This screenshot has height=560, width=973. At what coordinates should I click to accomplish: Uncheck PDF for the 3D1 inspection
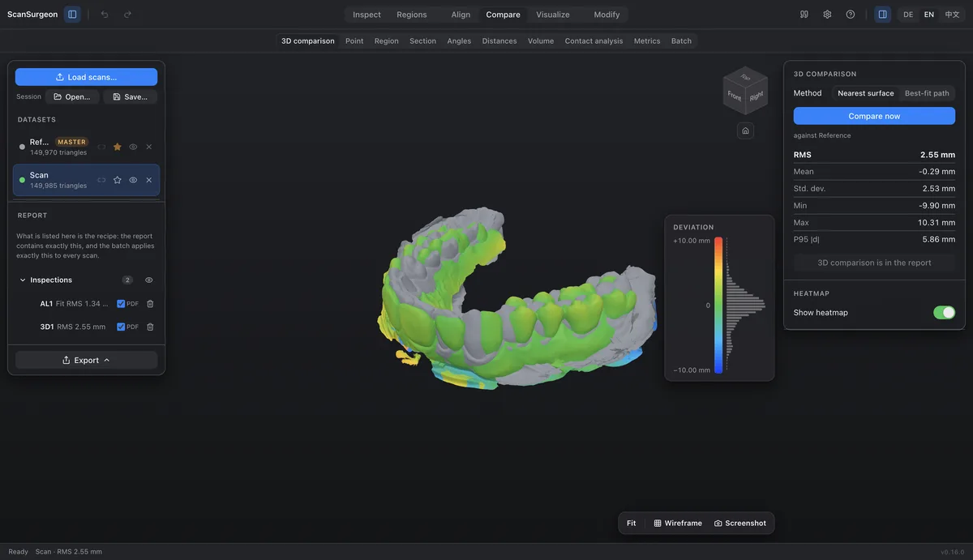click(121, 327)
